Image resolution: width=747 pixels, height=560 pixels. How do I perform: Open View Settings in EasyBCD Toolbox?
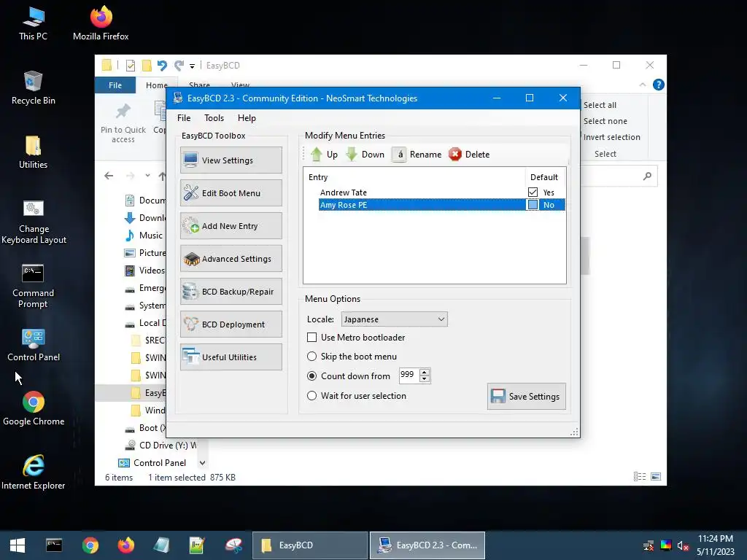coord(231,160)
